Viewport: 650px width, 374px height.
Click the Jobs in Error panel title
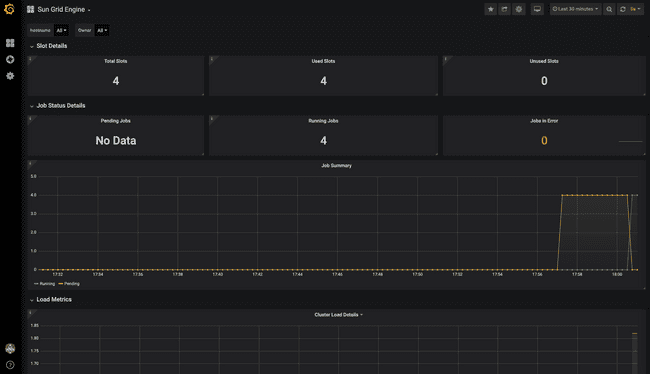click(544, 121)
